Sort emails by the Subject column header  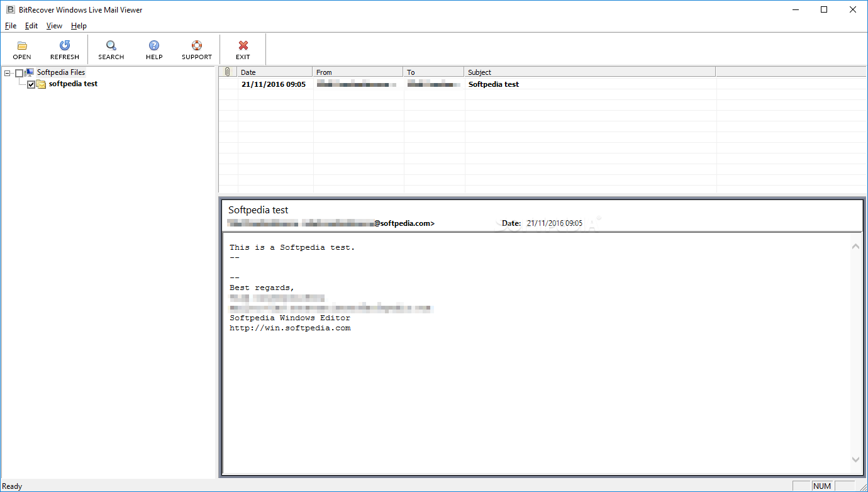(590, 72)
